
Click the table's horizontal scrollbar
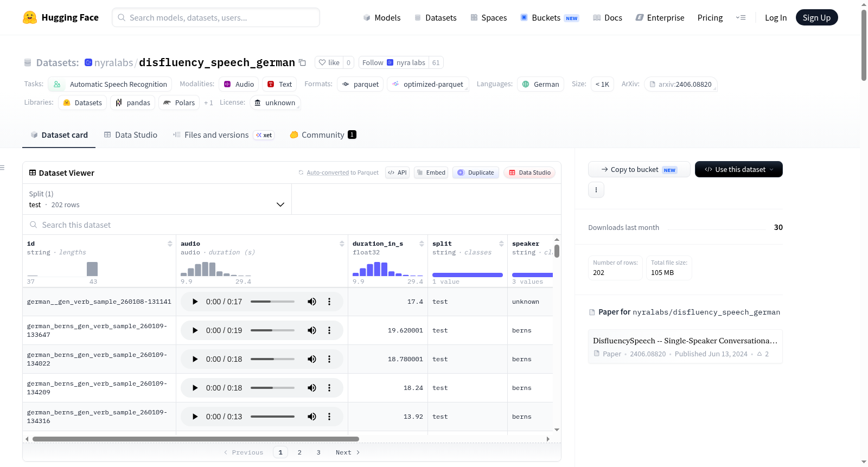point(196,439)
